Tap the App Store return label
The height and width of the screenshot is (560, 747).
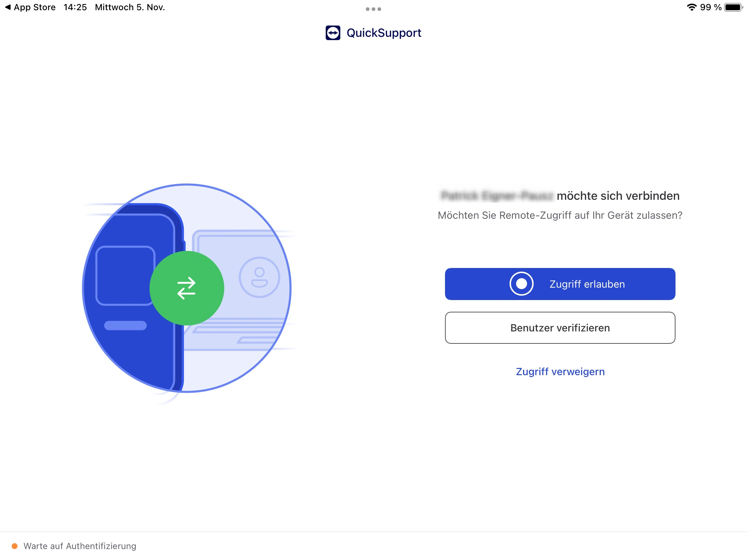(x=35, y=7)
